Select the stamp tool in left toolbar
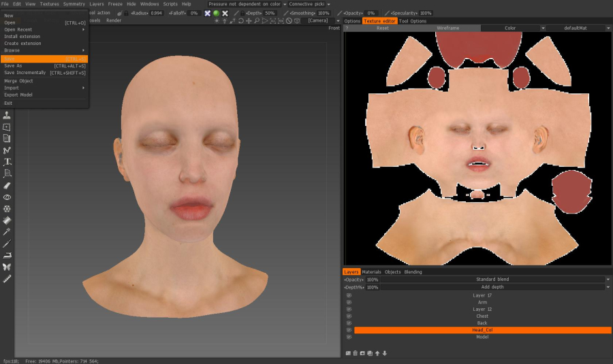This screenshot has width=613, height=364. (7, 114)
